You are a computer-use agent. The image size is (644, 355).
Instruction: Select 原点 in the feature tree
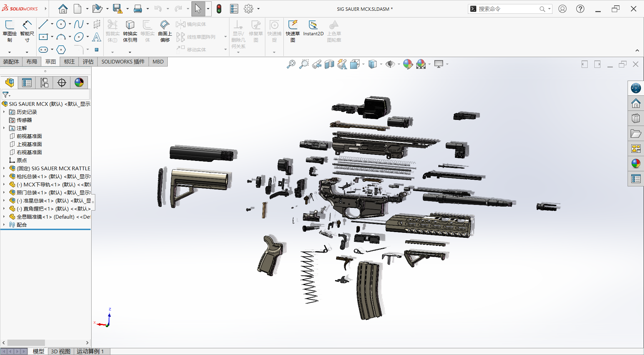click(22, 160)
